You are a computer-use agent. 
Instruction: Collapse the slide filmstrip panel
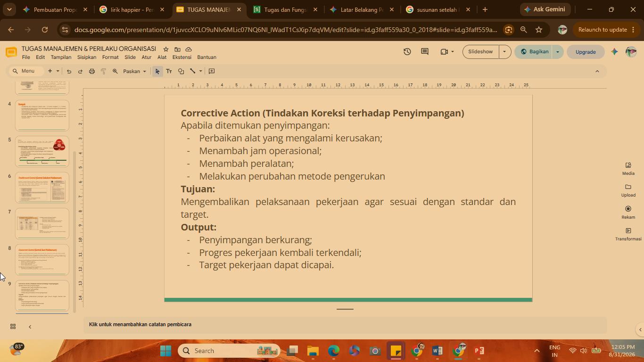(x=30, y=326)
